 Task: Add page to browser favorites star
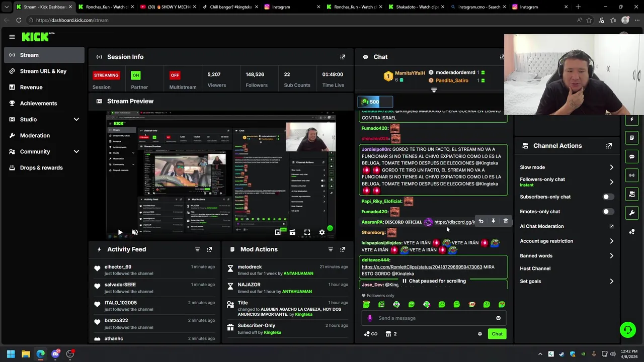click(x=589, y=20)
